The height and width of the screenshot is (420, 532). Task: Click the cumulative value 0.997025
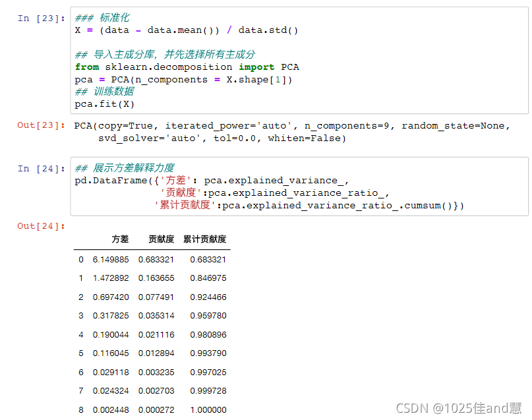(x=208, y=372)
